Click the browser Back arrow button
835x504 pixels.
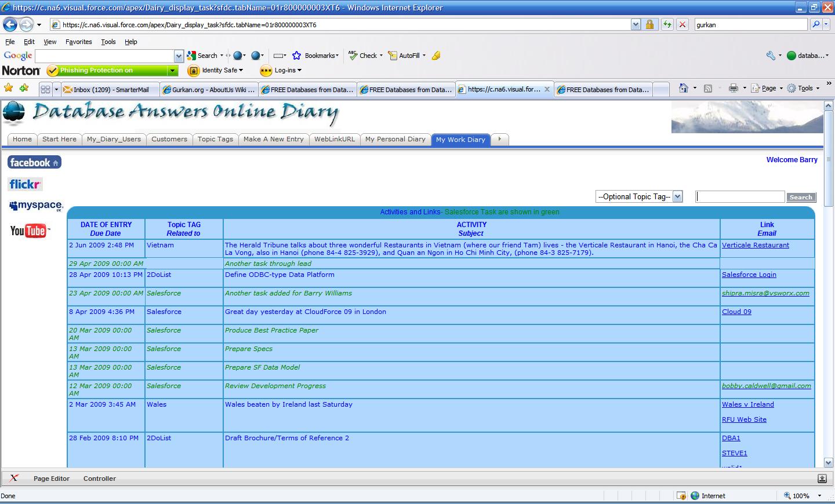(x=10, y=24)
